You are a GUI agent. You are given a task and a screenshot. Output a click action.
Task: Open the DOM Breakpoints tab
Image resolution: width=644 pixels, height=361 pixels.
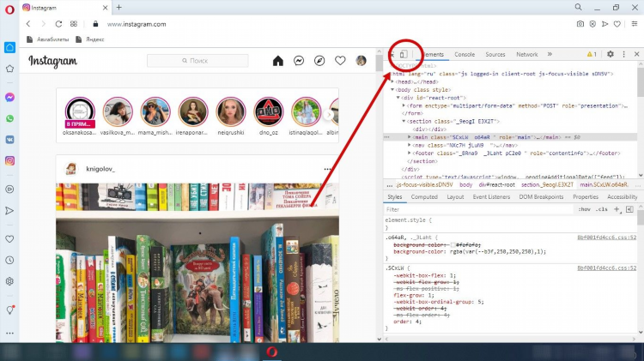[x=541, y=197]
